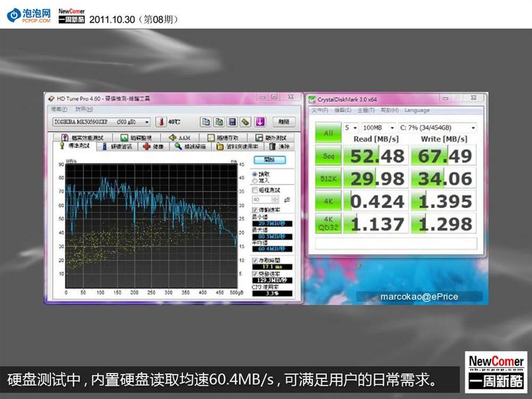Image resolution: width=532 pixels, height=399 pixels.
Task: Click the 離開 exit button in HD Tune
Action: coord(284,122)
